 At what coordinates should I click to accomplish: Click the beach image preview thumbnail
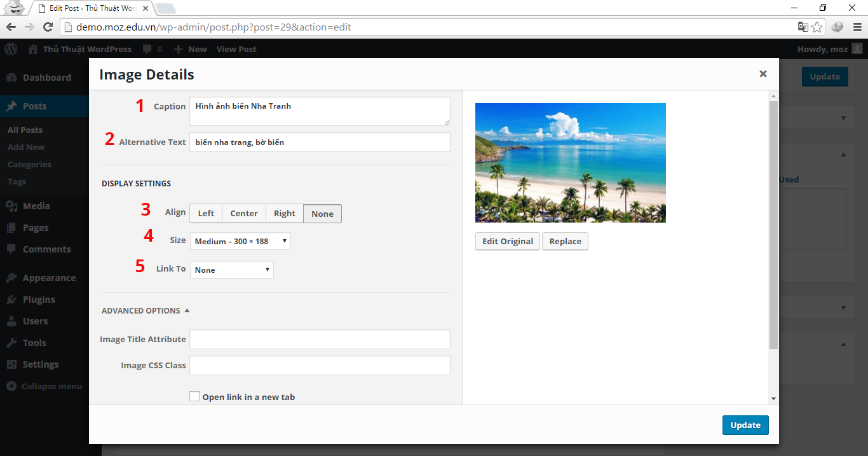click(571, 163)
